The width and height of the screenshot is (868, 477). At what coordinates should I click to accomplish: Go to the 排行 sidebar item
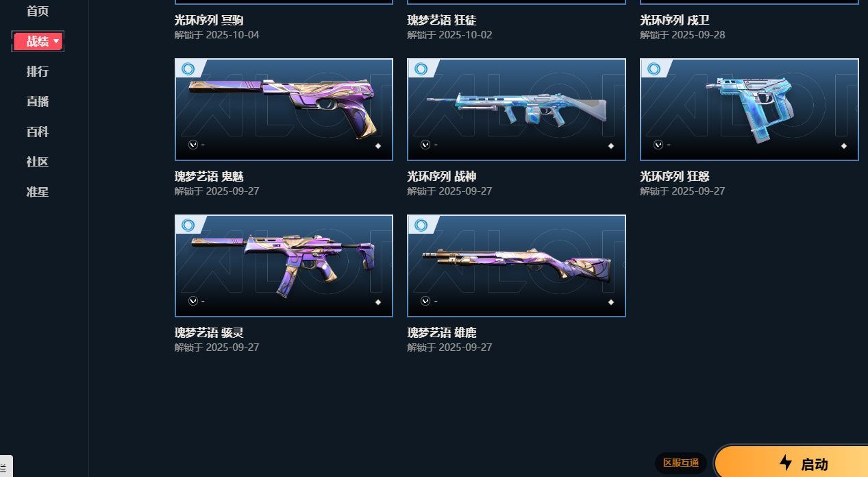(38, 71)
